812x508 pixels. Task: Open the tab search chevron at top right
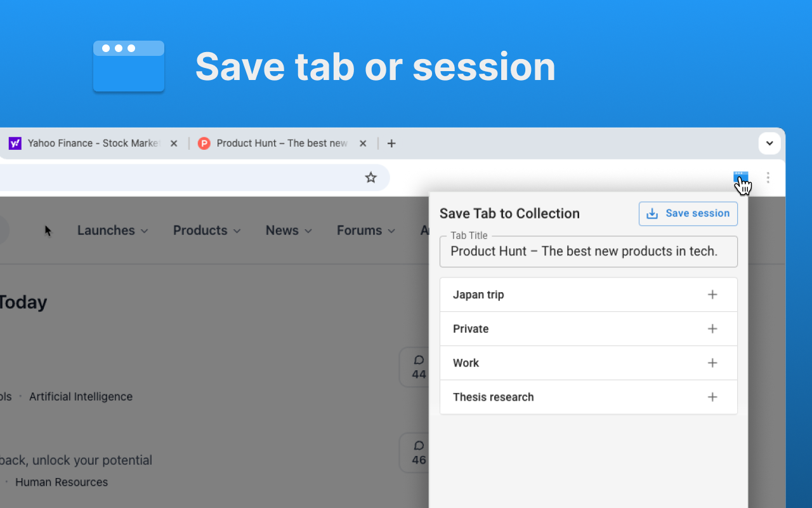pyautogui.click(x=769, y=143)
